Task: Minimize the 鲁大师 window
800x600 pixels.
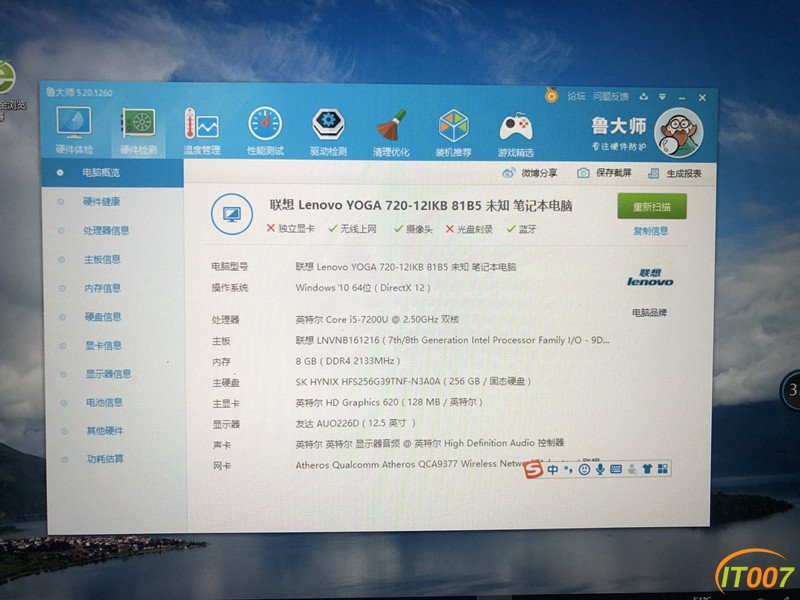Action: (x=682, y=97)
